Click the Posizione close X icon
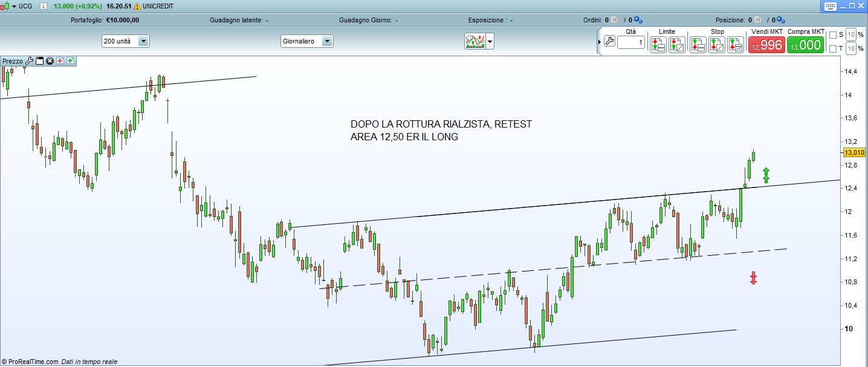 pos(757,20)
